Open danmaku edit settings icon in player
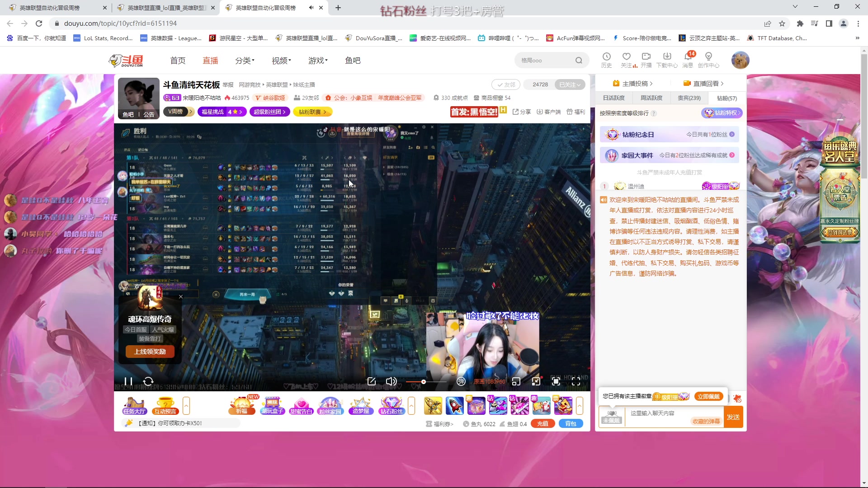This screenshot has height=488, width=868. click(x=372, y=381)
